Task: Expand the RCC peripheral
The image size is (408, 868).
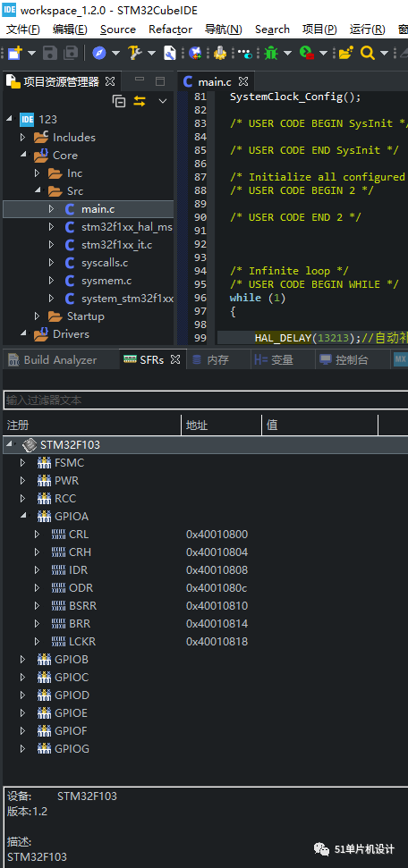Action: (x=22, y=498)
